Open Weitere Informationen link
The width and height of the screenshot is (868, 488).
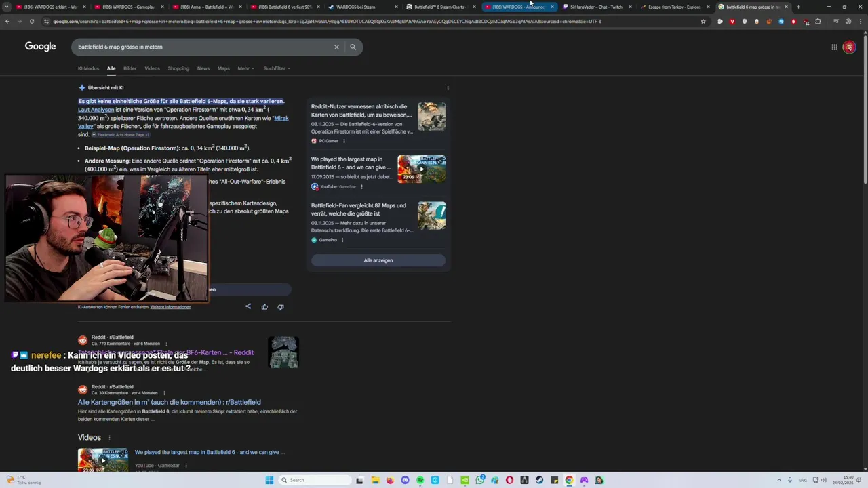(170, 307)
